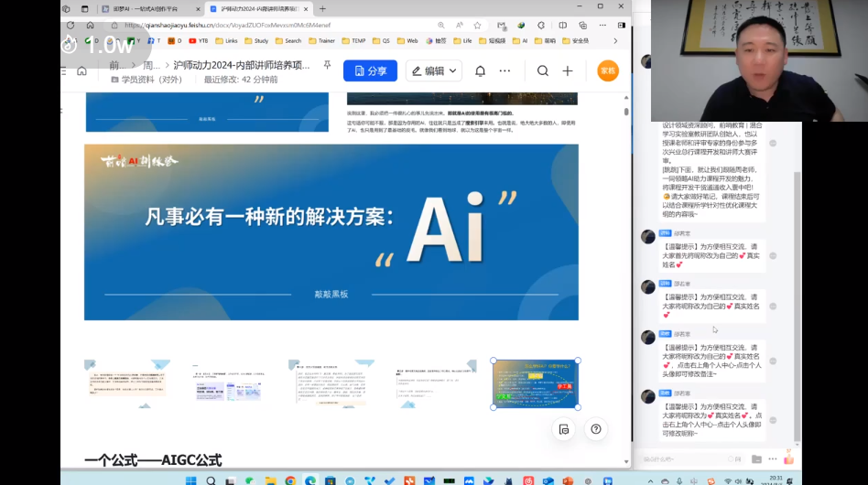Click the Feishu document search magnifier

point(542,70)
